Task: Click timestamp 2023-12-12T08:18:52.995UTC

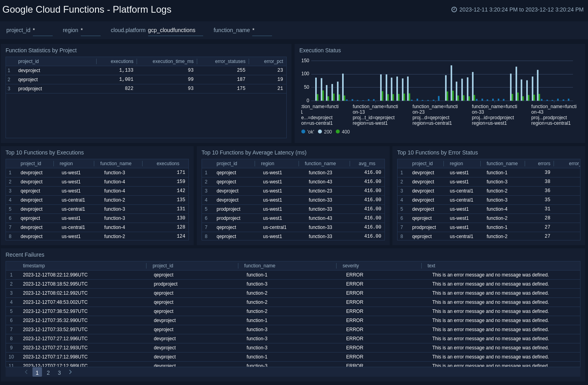Action: point(55,284)
